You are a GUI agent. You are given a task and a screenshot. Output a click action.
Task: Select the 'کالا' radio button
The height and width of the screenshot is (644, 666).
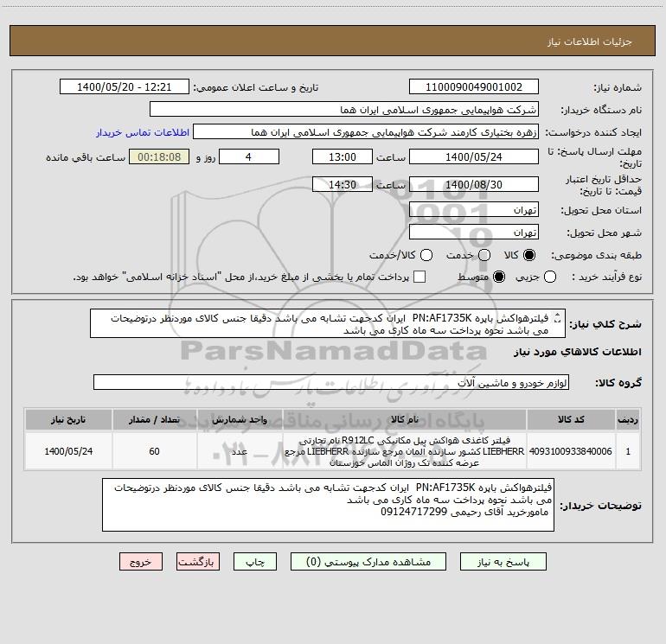[529, 255]
